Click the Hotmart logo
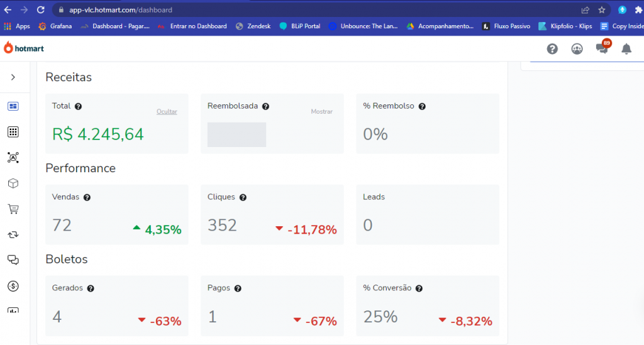Screen dimensions: 644x345 pyautogui.click(x=24, y=48)
